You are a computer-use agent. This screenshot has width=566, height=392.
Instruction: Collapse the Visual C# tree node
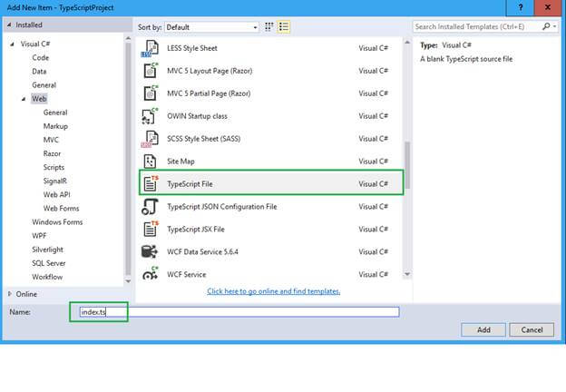coord(13,44)
